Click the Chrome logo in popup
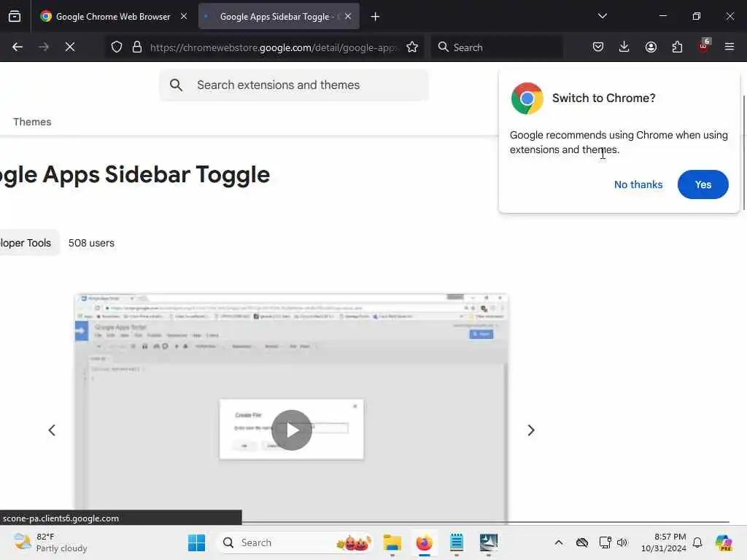The width and height of the screenshot is (747, 560). 527,98
